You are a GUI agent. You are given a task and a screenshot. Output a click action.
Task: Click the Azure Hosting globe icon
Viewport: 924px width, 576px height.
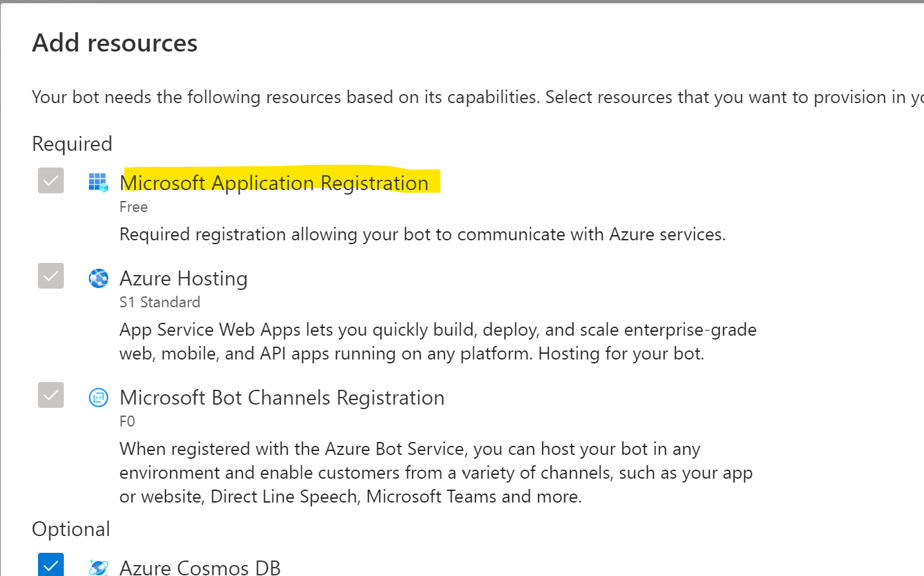pyautogui.click(x=98, y=278)
